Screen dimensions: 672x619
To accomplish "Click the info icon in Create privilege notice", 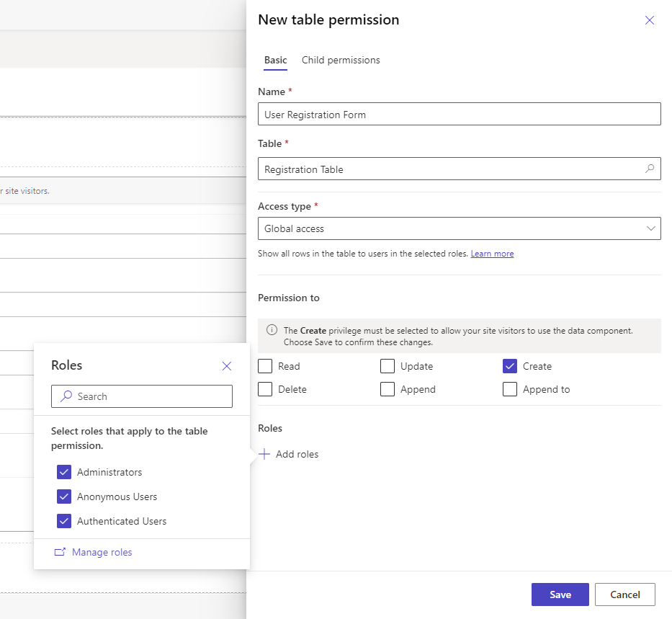I will (272, 331).
